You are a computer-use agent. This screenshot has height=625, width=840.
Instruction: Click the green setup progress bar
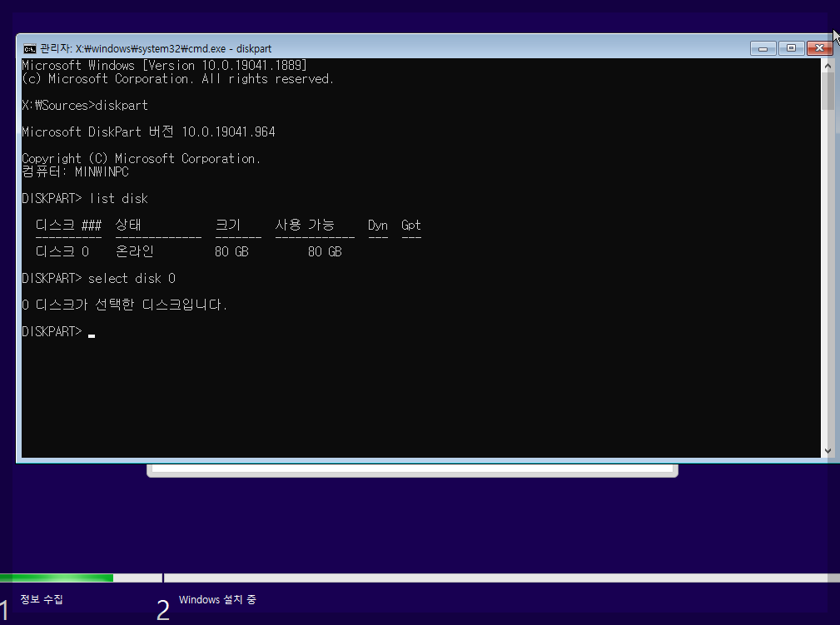point(57,578)
